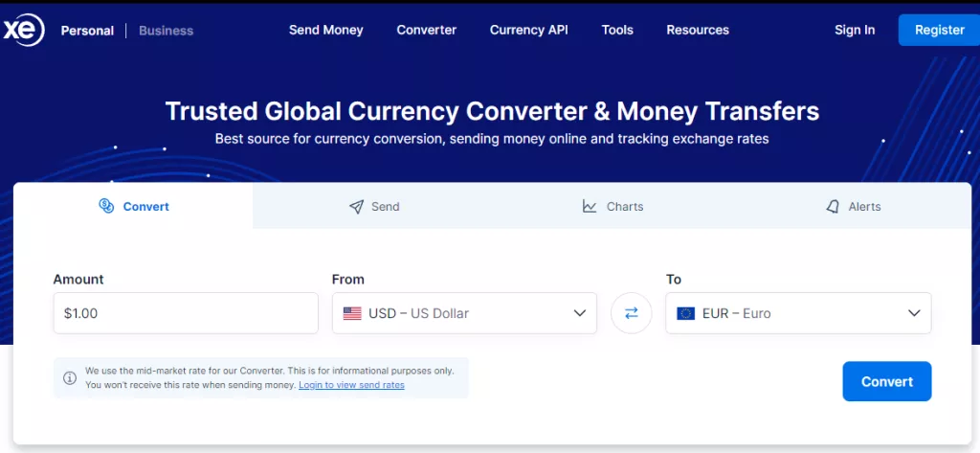Click the subtitle starting with Best source for currency conversion
Viewport: 980px width, 453px height.
coord(492,139)
